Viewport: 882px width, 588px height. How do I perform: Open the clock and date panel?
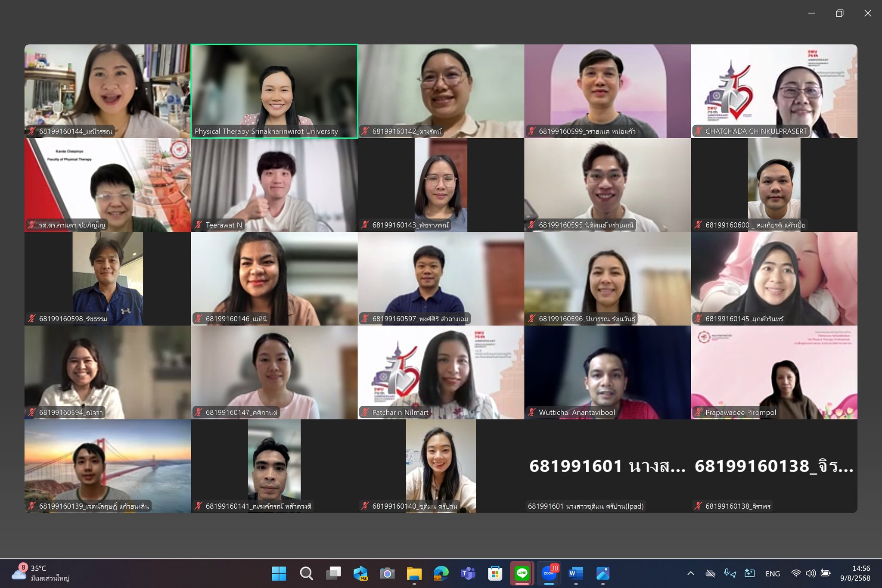coord(855,573)
